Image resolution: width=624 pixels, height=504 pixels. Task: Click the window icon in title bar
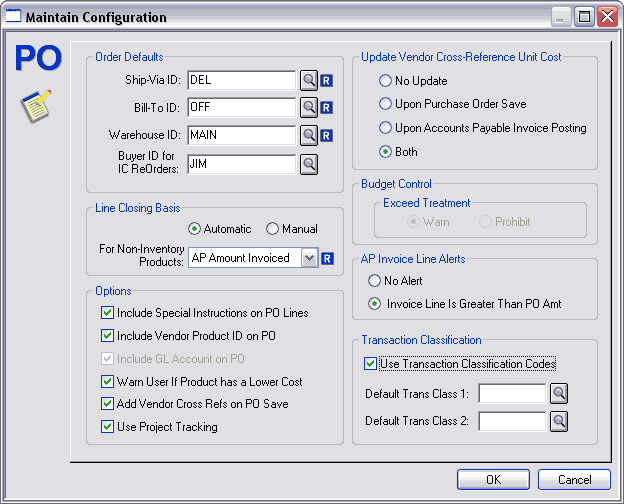[x=13, y=16]
